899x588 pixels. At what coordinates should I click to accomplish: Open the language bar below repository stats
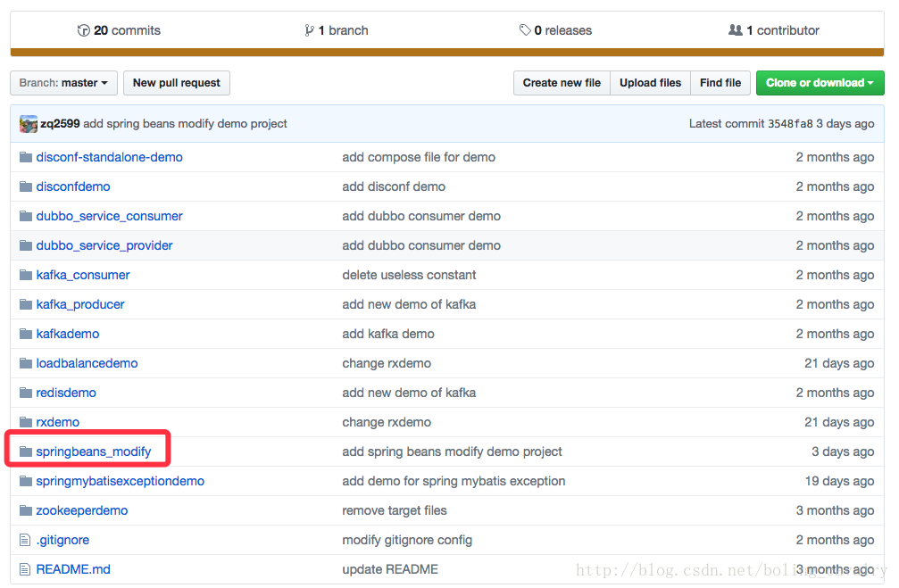click(447, 52)
